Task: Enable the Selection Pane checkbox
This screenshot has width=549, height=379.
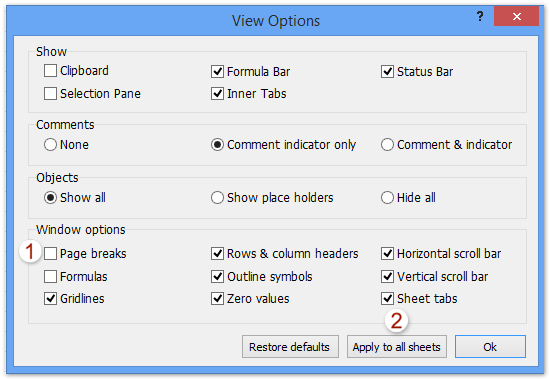Action: 50,94
